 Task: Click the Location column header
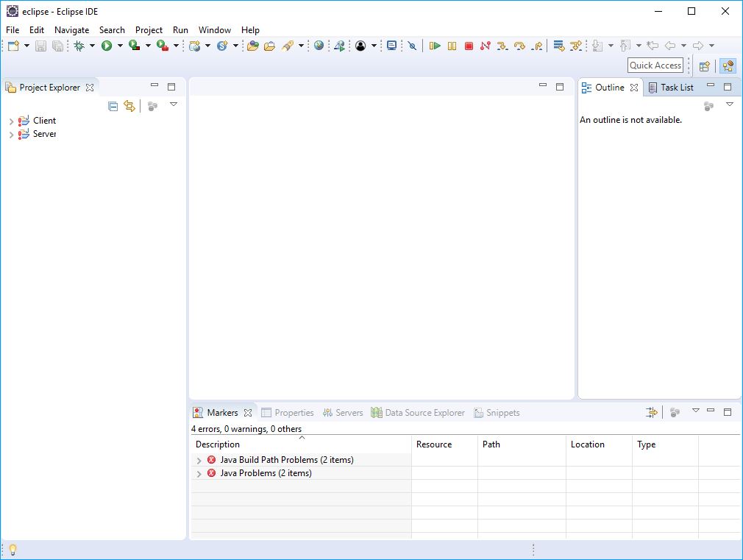click(599, 444)
